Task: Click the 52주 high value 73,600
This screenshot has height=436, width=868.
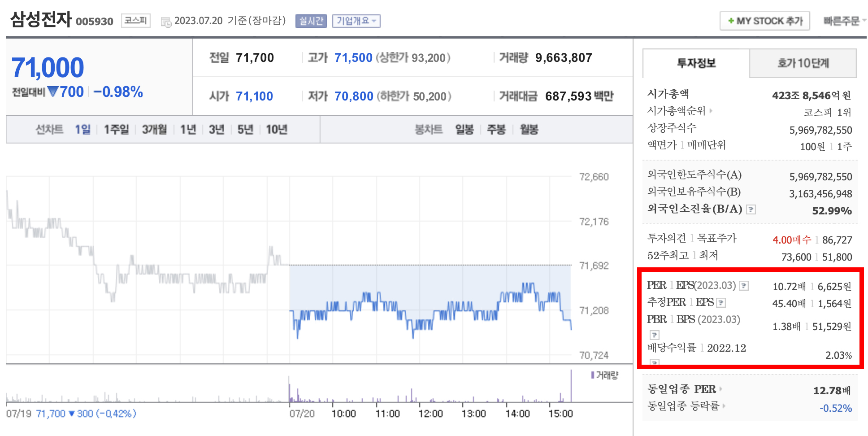Action: click(796, 257)
